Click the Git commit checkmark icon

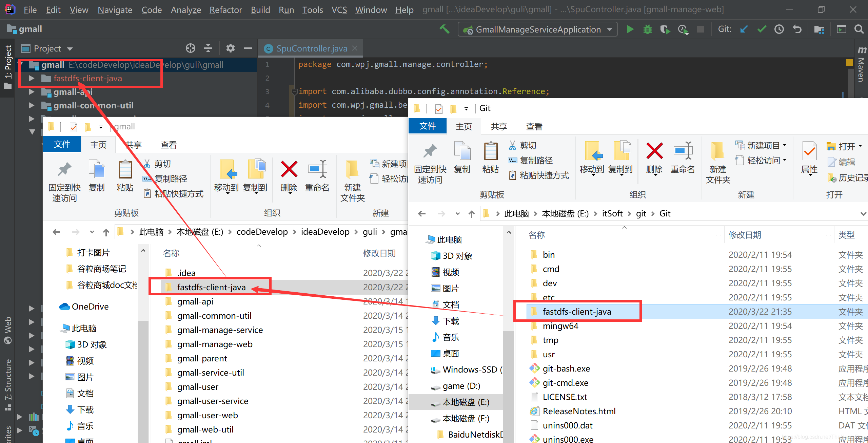762,29
